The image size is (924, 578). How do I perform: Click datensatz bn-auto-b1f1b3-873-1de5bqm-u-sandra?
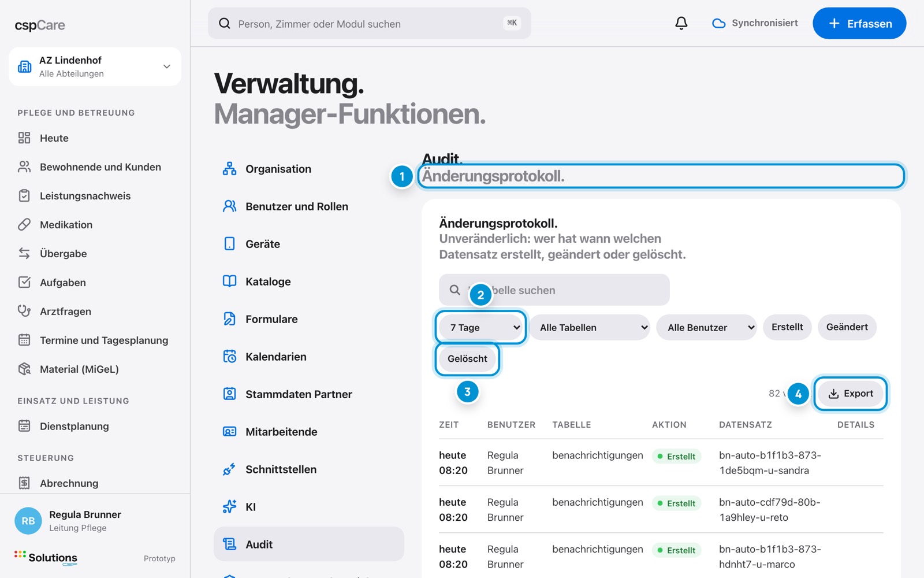tap(770, 463)
